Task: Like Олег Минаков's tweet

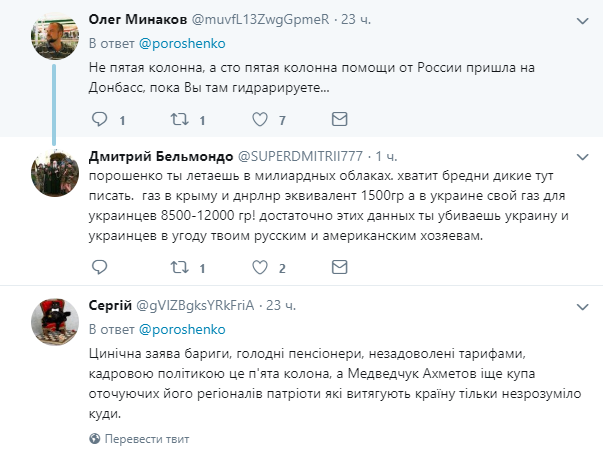Action: [x=261, y=120]
